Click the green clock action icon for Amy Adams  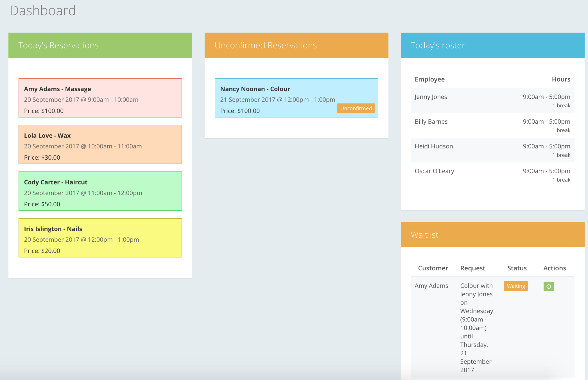tap(549, 286)
